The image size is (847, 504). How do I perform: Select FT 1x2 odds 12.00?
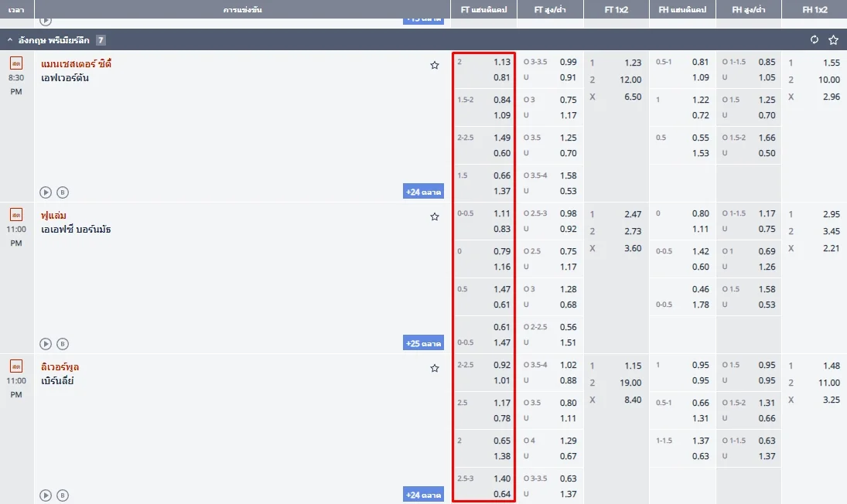click(x=630, y=80)
